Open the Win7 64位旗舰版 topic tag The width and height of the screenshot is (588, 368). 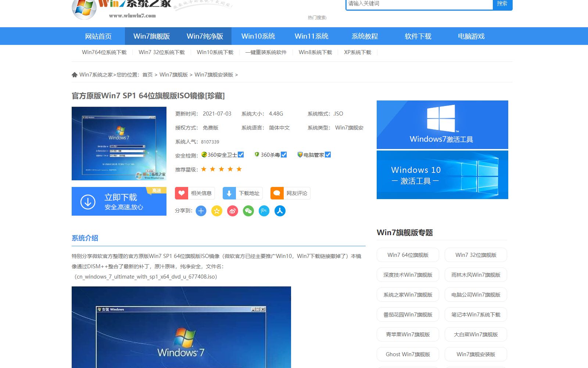(x=408, y=255)
